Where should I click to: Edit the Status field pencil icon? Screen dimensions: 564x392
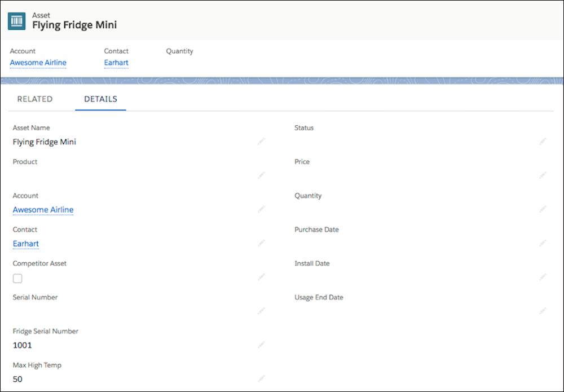coord(543,141)
